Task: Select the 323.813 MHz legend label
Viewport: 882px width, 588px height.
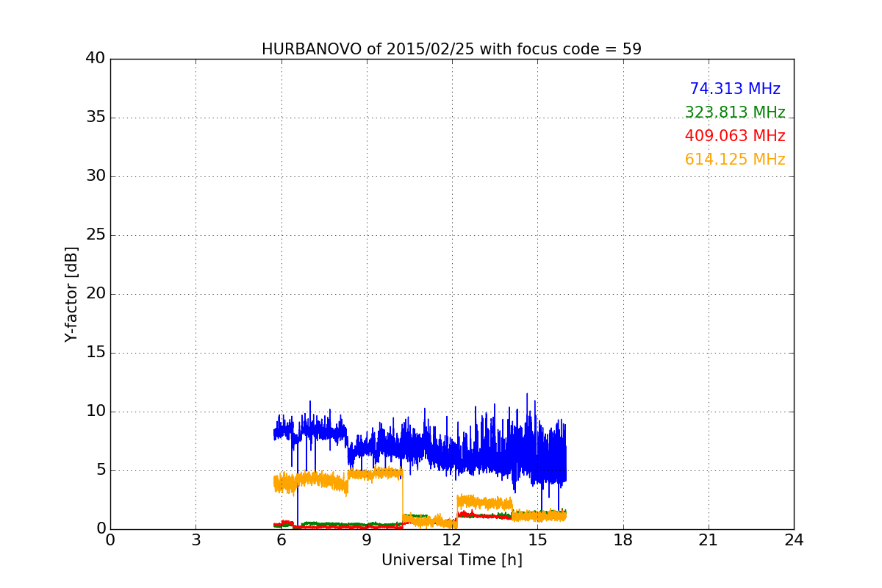Action: [x=735, y=112]
